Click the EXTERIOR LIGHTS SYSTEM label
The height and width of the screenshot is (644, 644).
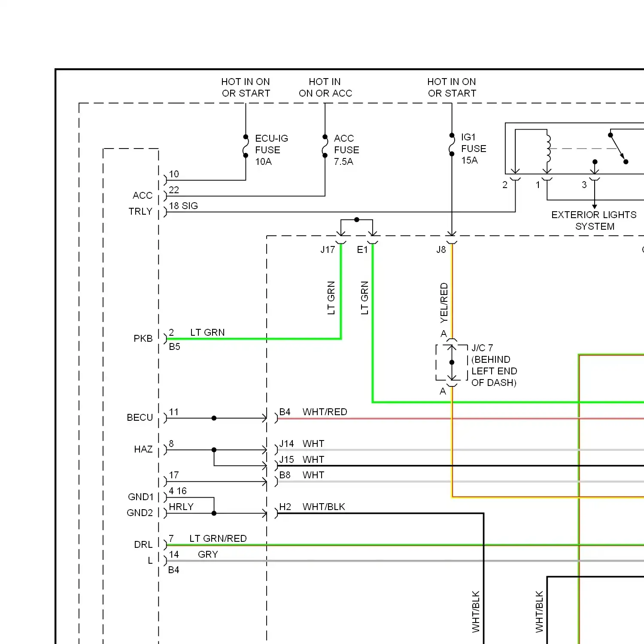(594, 220)
